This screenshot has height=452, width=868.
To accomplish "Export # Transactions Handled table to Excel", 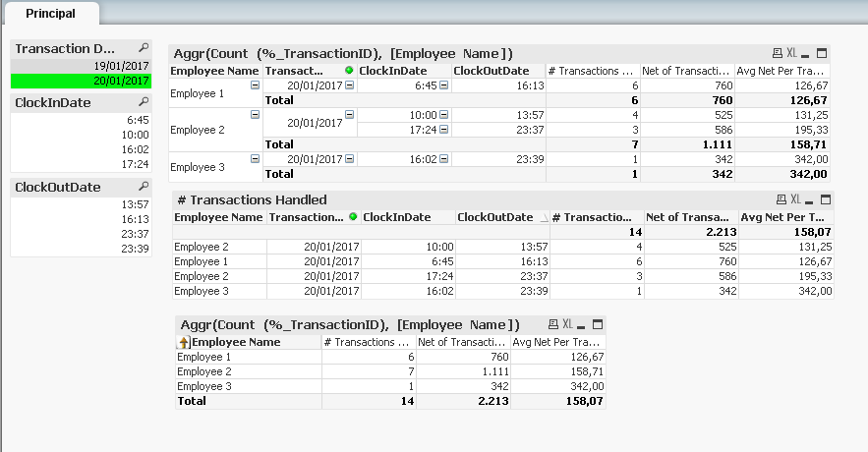I will point(795,199).
